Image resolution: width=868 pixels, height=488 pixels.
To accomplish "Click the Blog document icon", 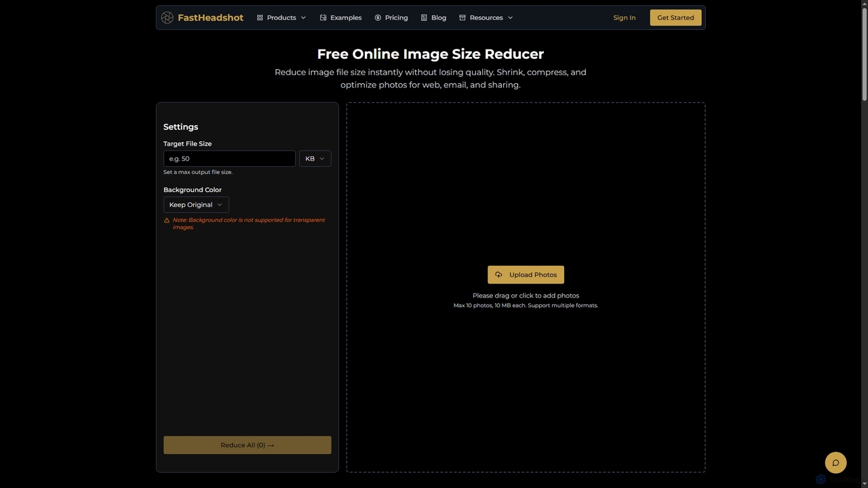I will 424,18.
